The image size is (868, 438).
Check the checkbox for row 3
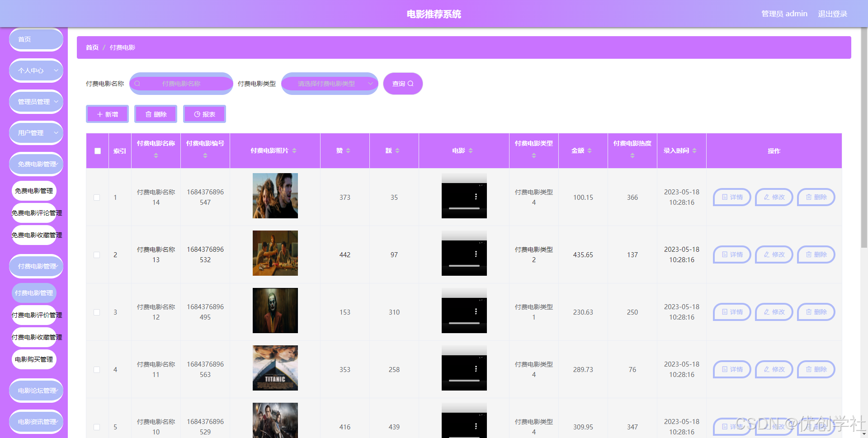coord(97,312)
